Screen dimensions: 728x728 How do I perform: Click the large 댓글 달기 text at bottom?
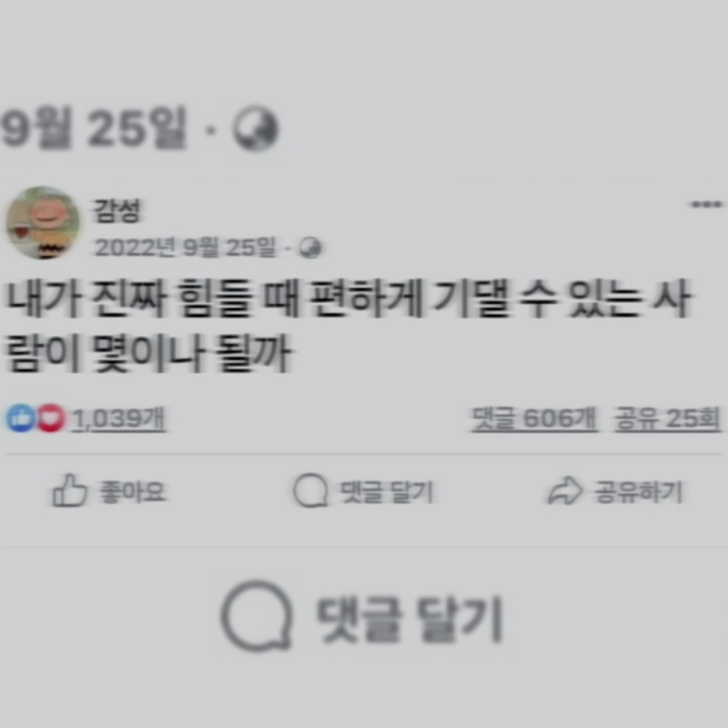click(x=409, y=619)
